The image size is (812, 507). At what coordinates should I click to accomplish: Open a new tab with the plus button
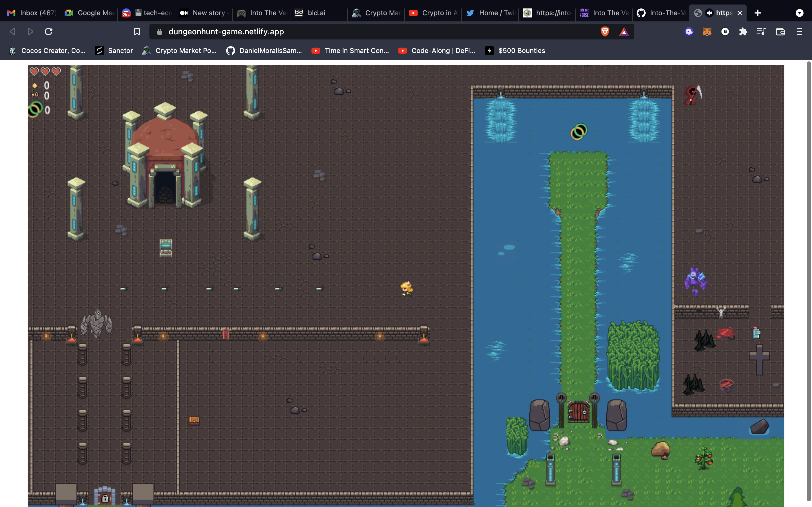tap(758, 13)
